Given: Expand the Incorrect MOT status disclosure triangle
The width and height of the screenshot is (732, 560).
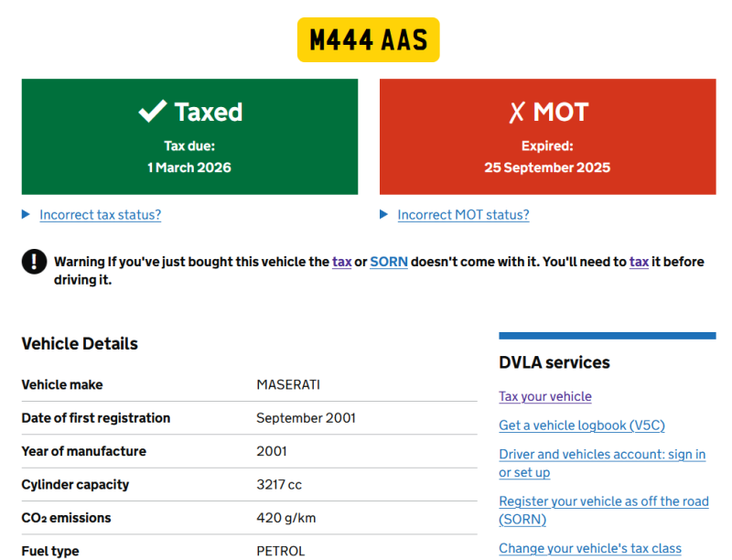Looking at the screenshot, I should coord(384,215).
